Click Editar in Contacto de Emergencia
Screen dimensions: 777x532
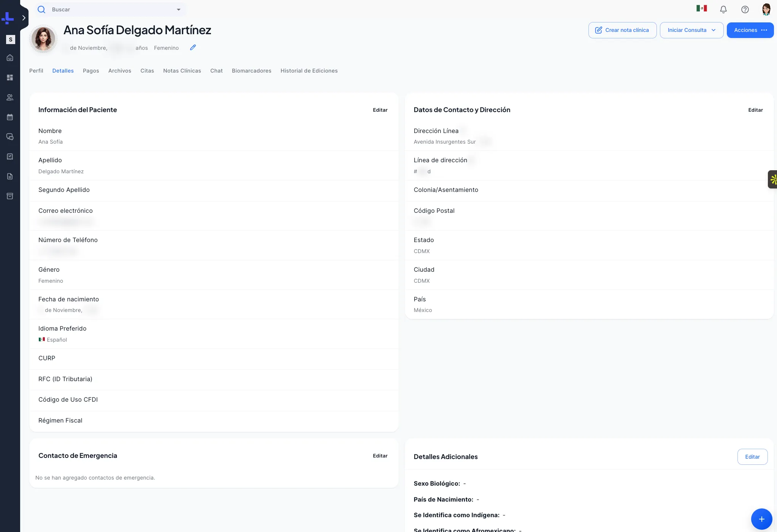(380, 456)
